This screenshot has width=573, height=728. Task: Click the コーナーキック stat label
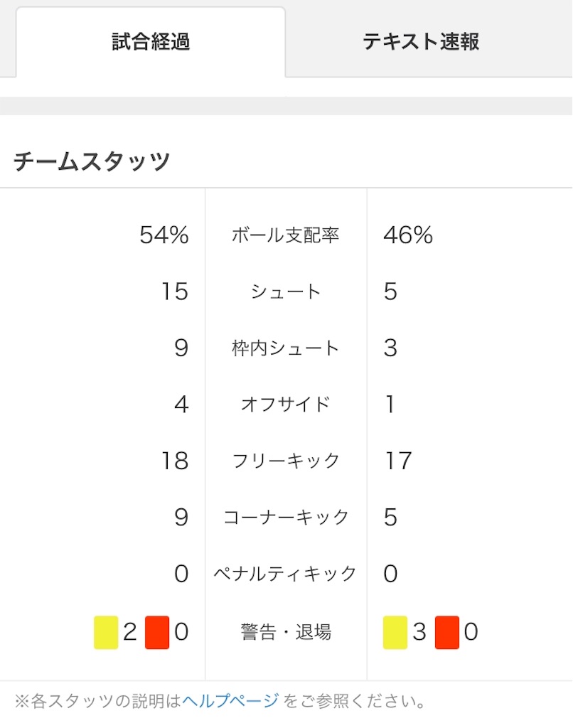pyautogui.click(x=286, y=518)
